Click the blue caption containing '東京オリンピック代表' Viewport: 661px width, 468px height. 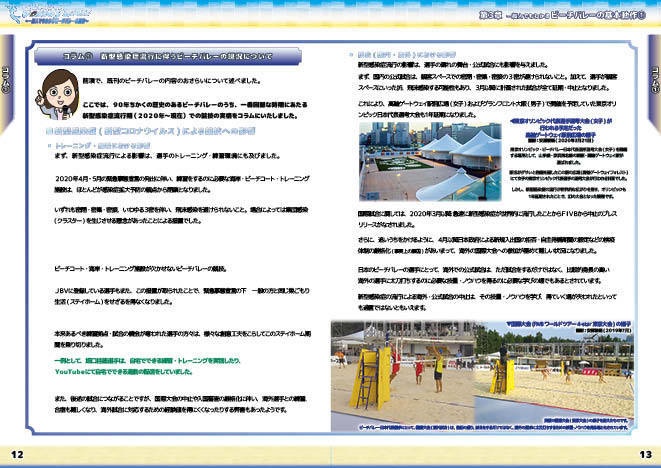[561, 128]
